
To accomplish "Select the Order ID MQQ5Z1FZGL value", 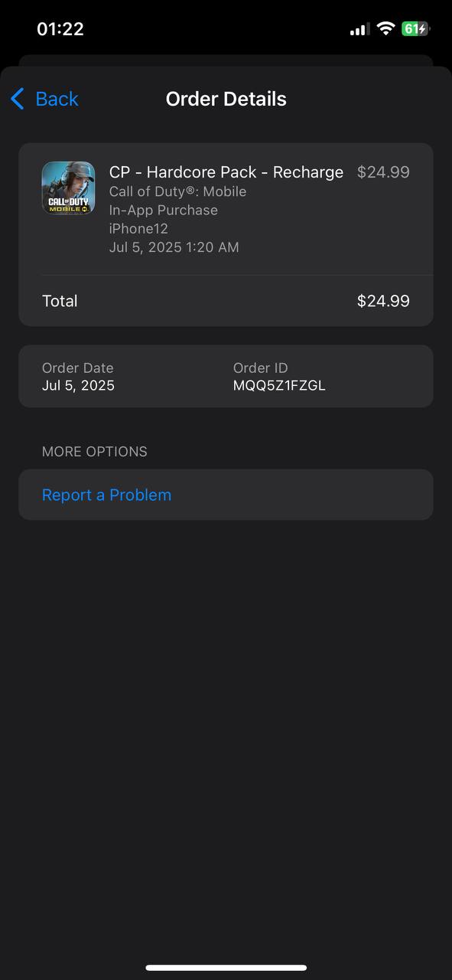I will pos(279,385).
